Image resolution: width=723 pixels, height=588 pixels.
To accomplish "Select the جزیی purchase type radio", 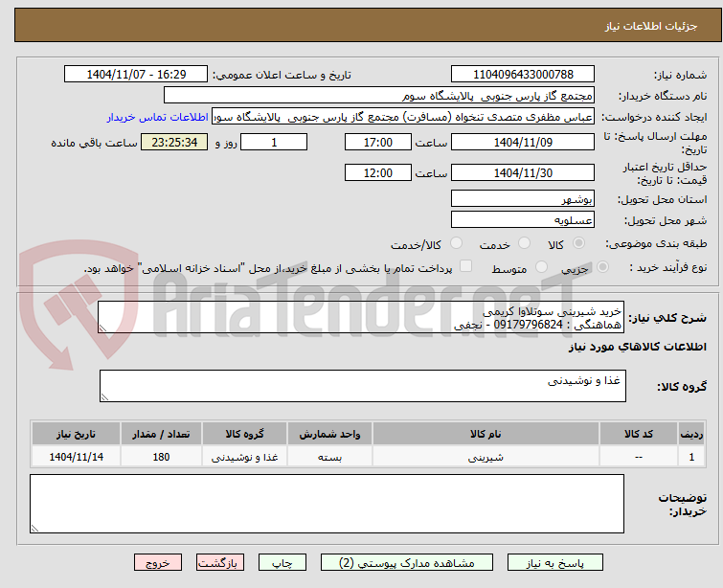I will [602, 267].
